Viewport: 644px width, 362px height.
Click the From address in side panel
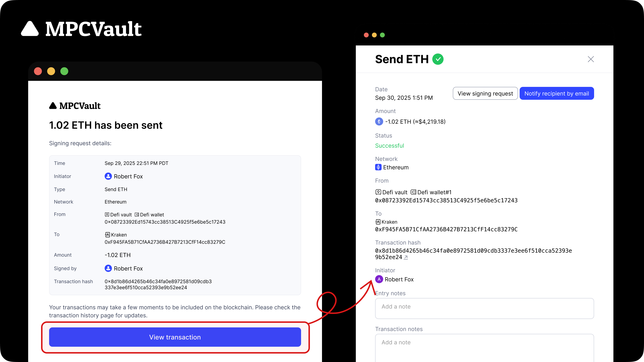(446, 200)
